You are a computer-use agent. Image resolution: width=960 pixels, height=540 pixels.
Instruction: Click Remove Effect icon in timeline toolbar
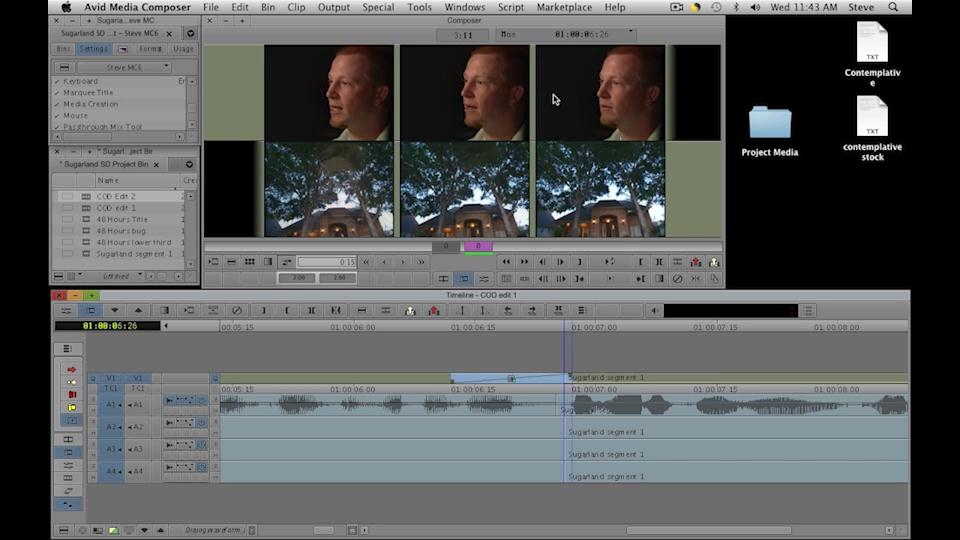pos(237,311)
